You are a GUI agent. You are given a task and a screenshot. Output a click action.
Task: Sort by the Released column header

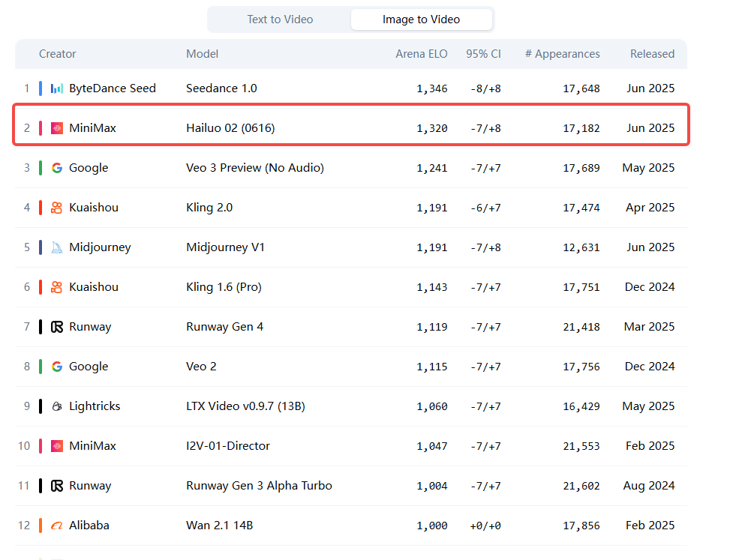click(x=652, y=54)
